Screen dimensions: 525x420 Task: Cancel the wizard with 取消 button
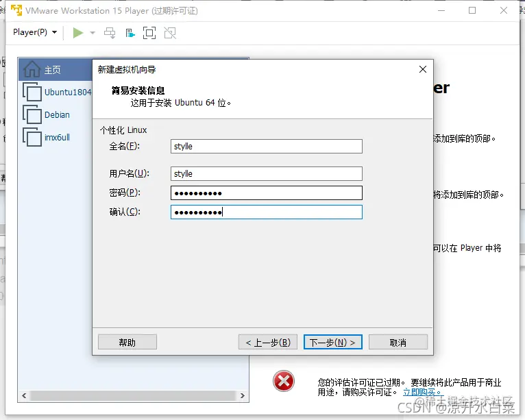(x=398, y=342)
